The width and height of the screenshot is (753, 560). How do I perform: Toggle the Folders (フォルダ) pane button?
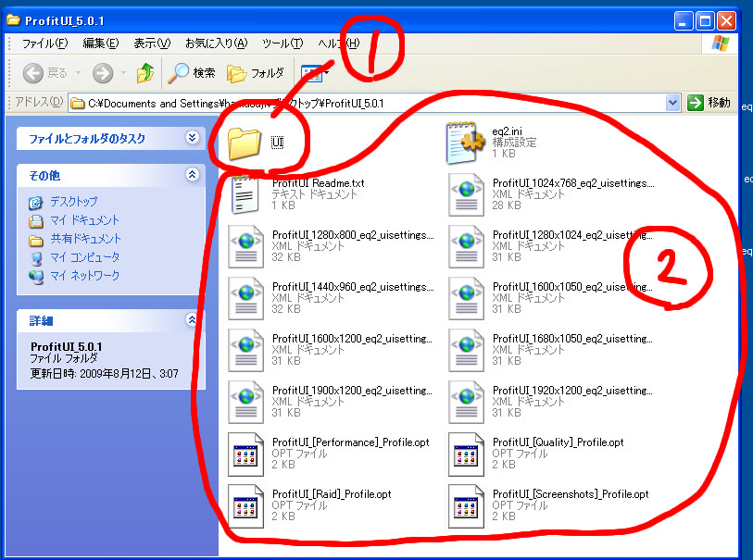256,73
